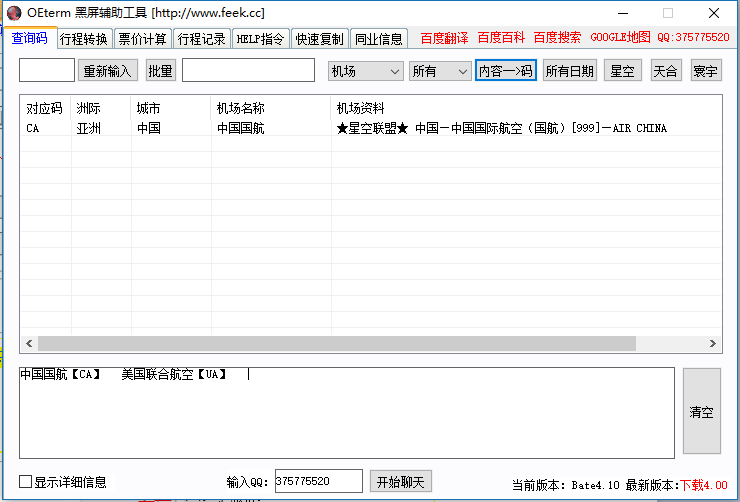Expand the 机场 type dropdown
740x502 pixels.
[x=365, y=71]
